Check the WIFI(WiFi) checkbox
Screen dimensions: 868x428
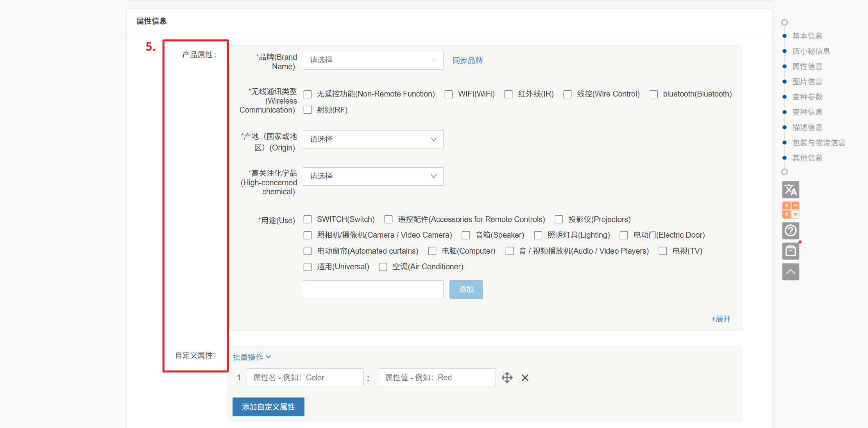click(449, 94)
